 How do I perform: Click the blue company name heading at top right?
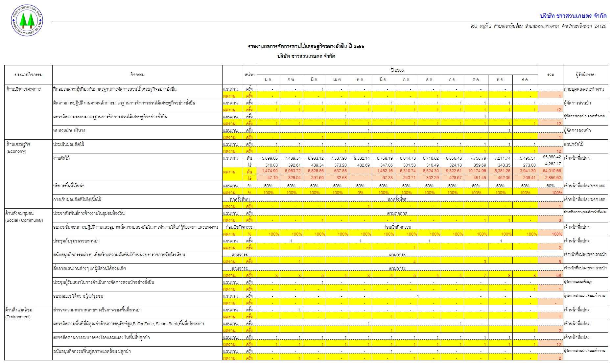[x=573, y=16]
